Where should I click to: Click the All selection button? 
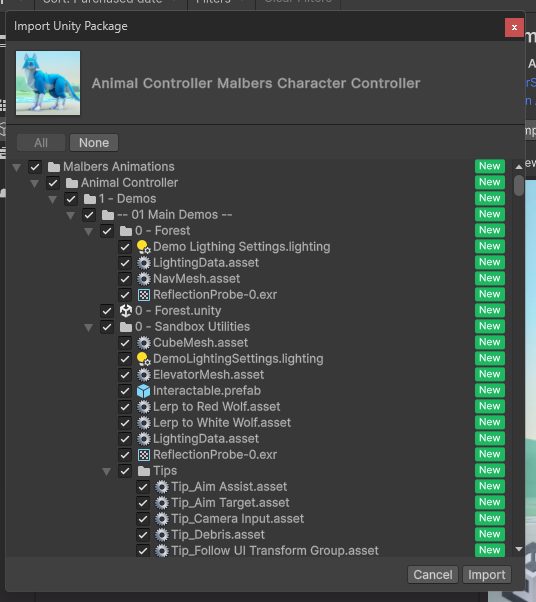(x=41, y=143)
